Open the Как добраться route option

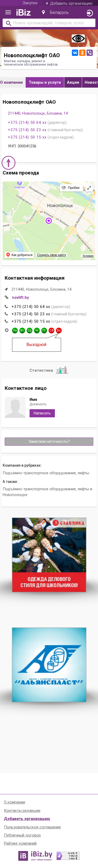19,255
